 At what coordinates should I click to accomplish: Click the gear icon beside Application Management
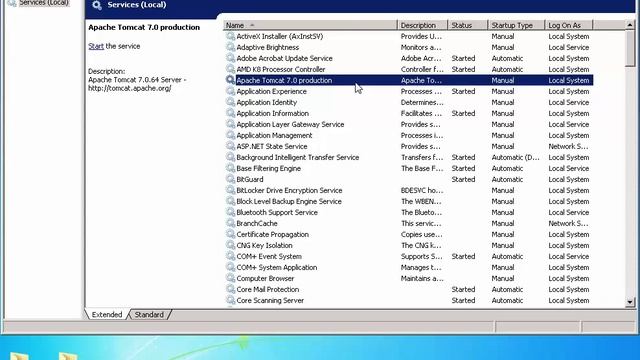(x=230, y=135)
